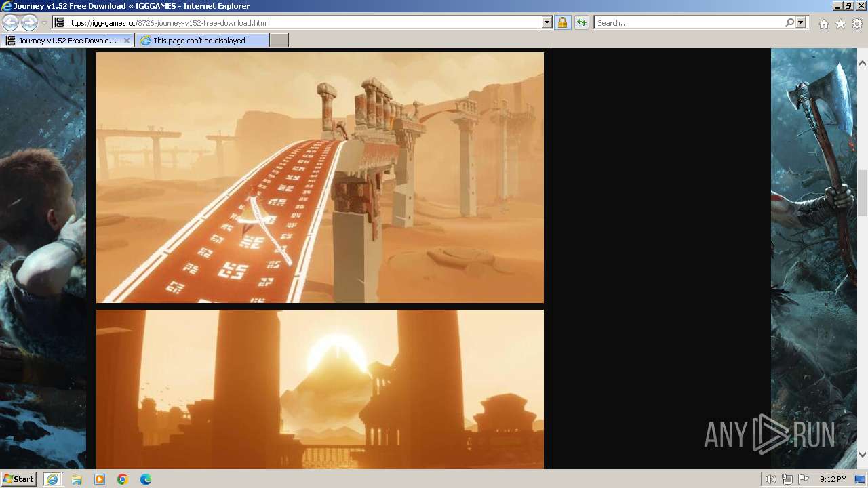Switch to the This page can't be displayed tab

pyautogui.click(x=202, y=41)
